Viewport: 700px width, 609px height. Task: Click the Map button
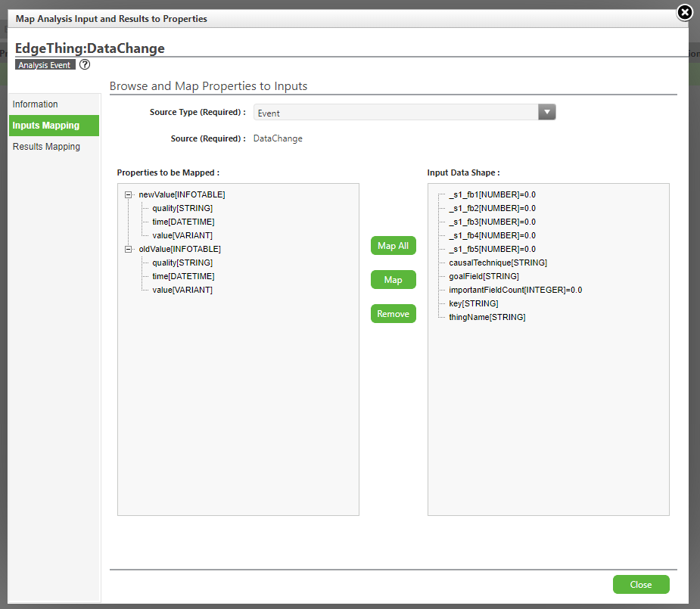click(x=394, y=280)
